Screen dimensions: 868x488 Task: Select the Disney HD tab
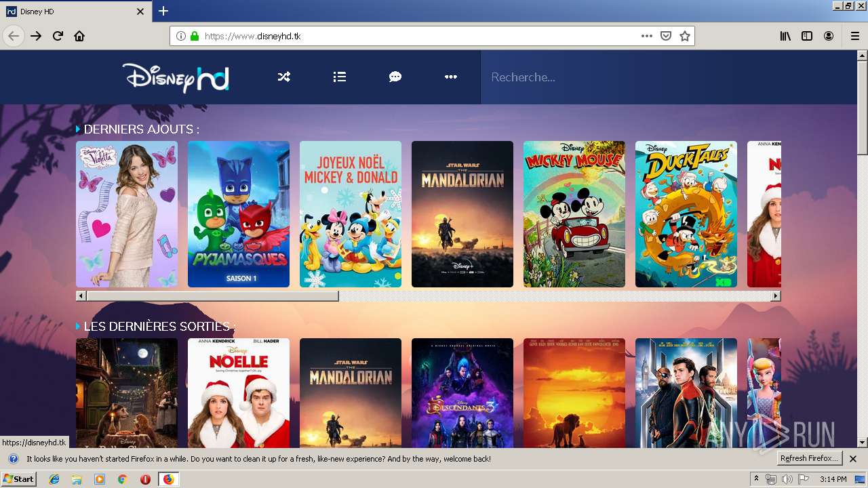[x=75, y=12]
